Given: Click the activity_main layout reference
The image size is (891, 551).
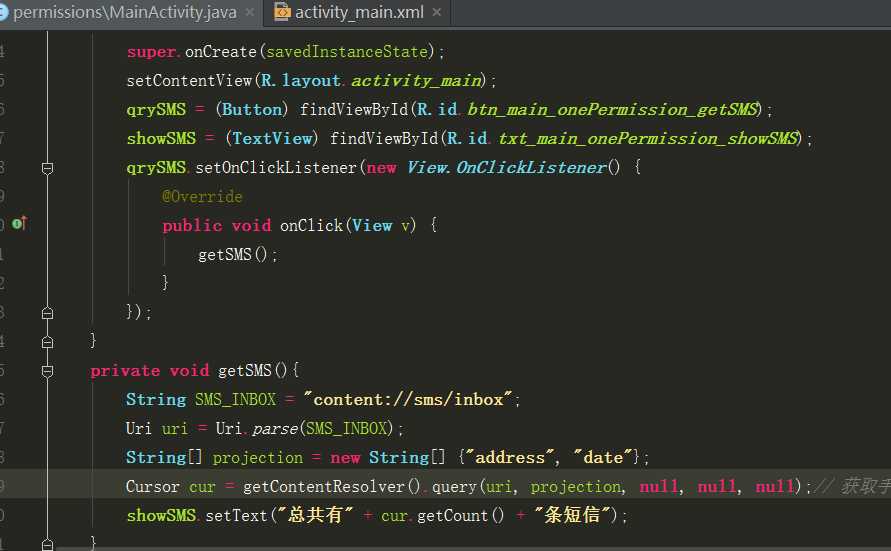Looking at the screenshot, I should pyautogui.click(x=416, y=80).
